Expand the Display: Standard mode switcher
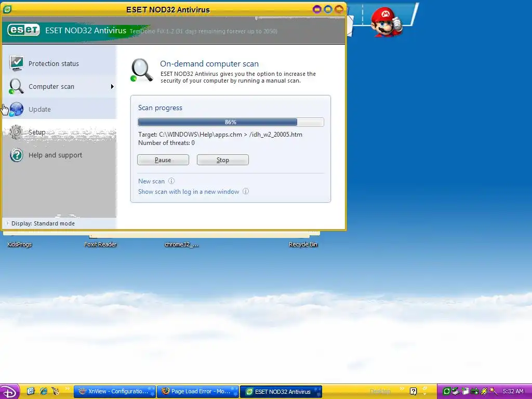The image size is (532, 399). pyautogui.click(x=41, y=223)
